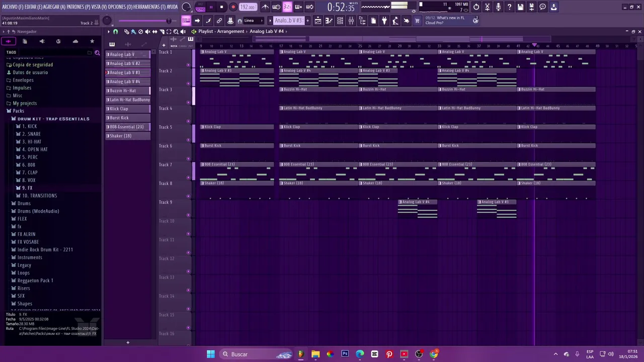The image size is (644, 362).
Task: Open the Mixer view icon
Action: click(351, 21)
